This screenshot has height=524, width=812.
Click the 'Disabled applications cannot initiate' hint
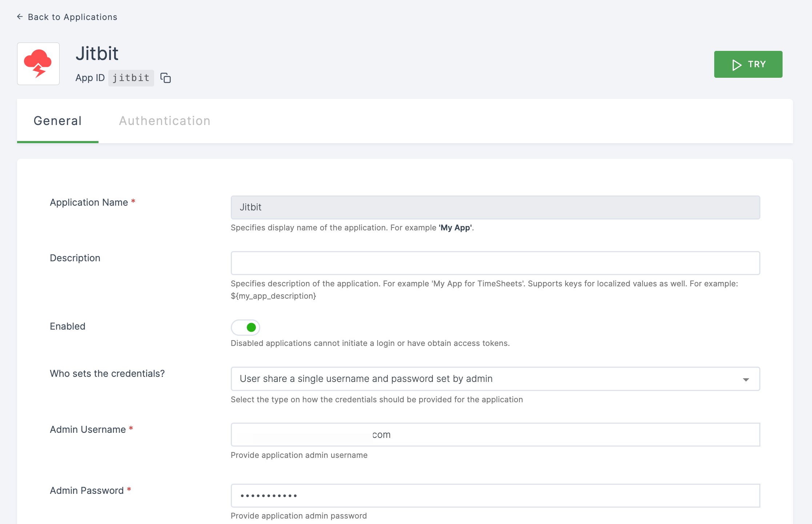pyautogui.click(x=370, y=343)
